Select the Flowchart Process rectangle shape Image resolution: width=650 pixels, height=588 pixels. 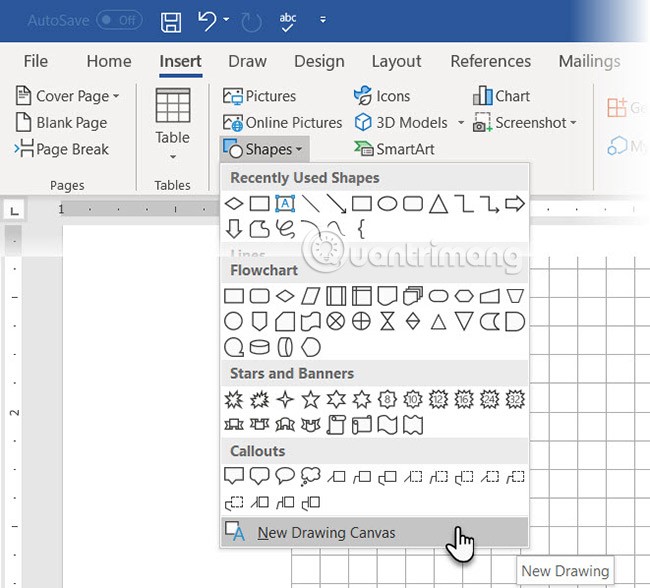point(234,296)
